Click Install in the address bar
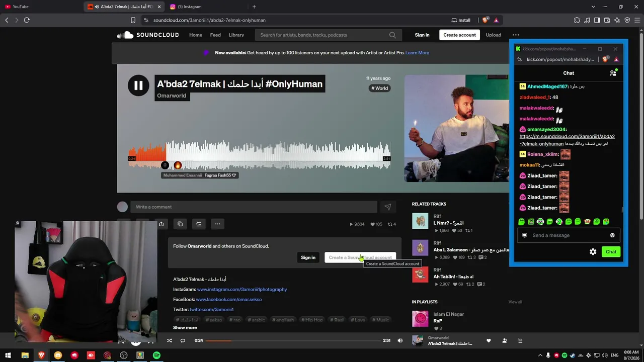This screenshot has height=362, width=644. click(x=460, y=20)
